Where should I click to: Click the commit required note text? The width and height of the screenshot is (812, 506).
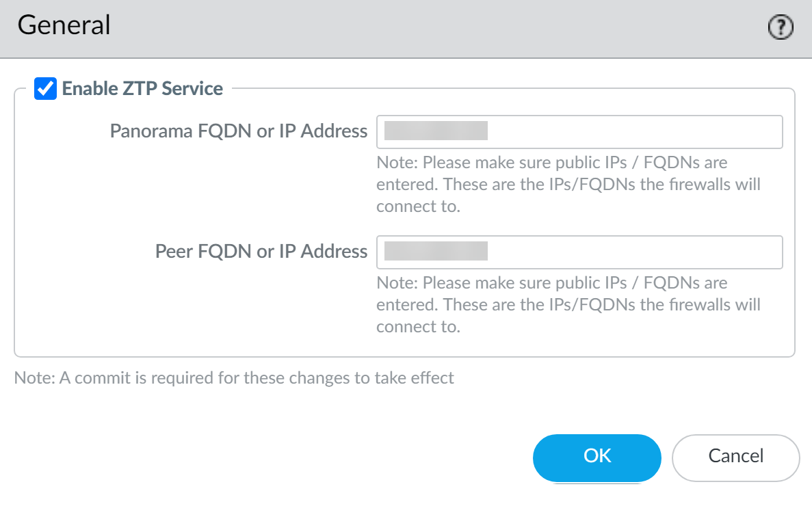pyautogui.click(x=234, y=377)
